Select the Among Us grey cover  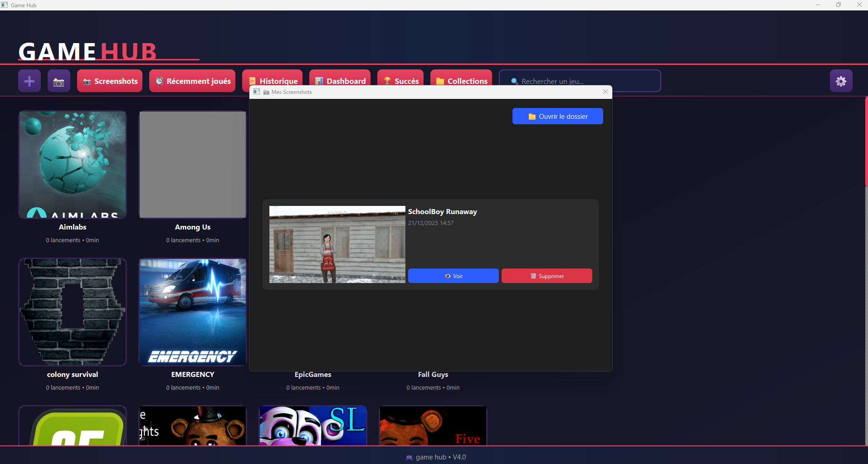pos(193,165)
